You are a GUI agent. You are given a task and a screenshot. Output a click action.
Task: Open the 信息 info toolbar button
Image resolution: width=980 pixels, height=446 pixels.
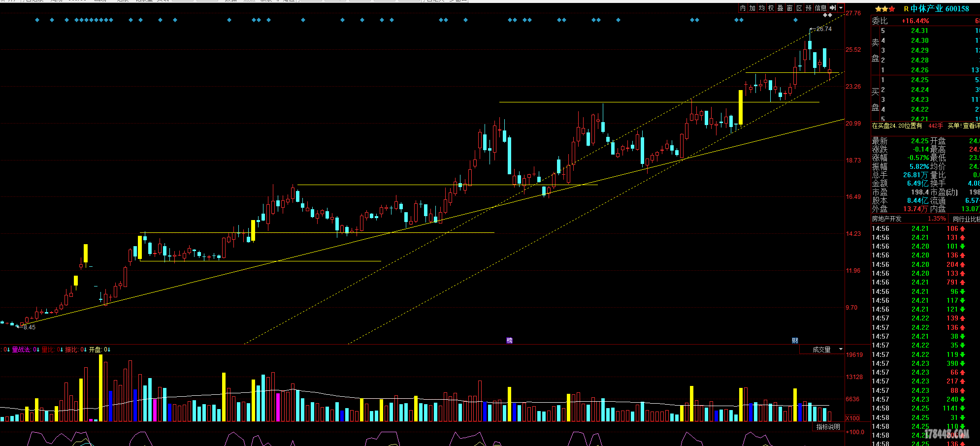(x=821, y=8)
